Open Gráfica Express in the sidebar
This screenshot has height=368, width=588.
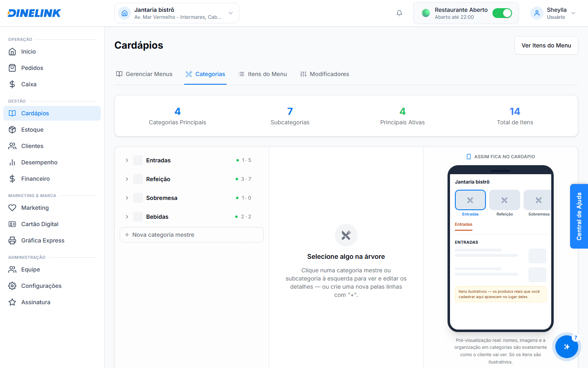click(52, 240)
